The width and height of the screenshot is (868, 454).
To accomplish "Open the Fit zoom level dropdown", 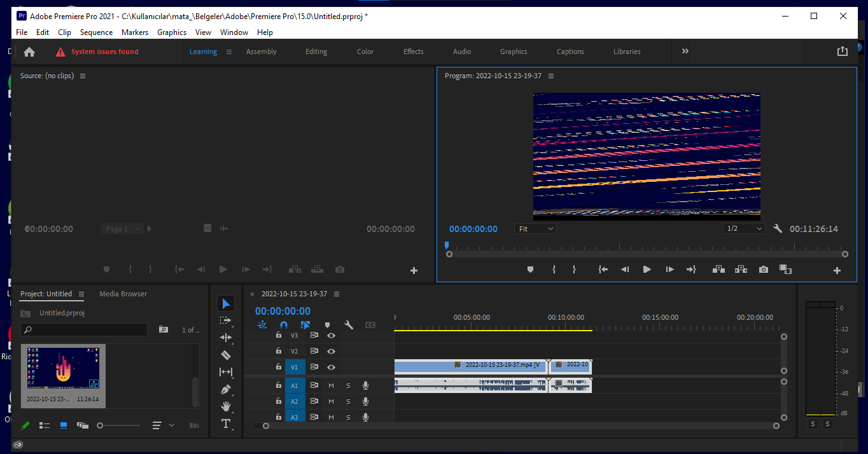I will pyautogui.click(x=535, y=229).
